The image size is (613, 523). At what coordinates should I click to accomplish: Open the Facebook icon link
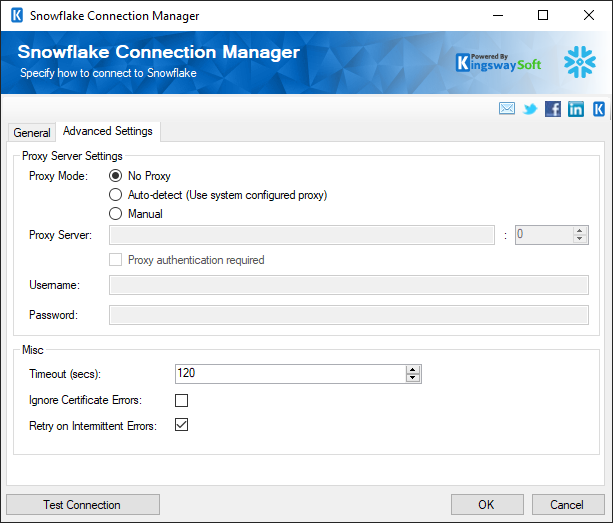(x=553, y=109)
